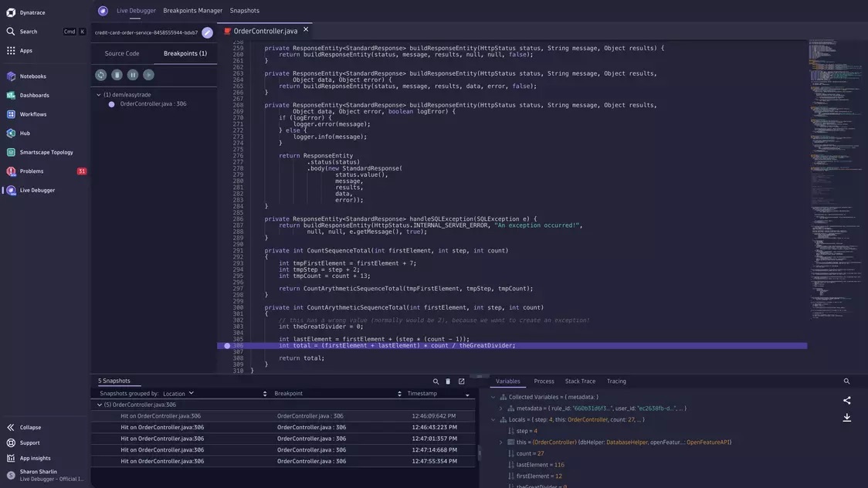Click the delete all breakpoints icon
This screenshot has width=868, height=488.
click(117, 75)
